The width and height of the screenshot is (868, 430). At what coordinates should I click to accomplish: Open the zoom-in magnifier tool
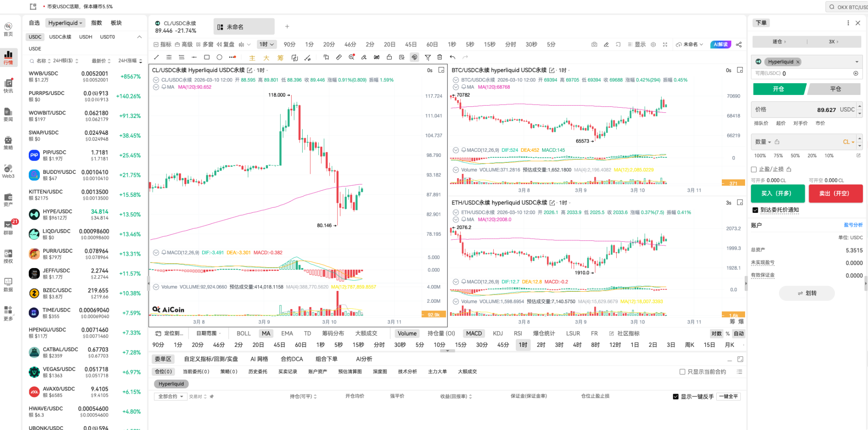click(351, 57)
